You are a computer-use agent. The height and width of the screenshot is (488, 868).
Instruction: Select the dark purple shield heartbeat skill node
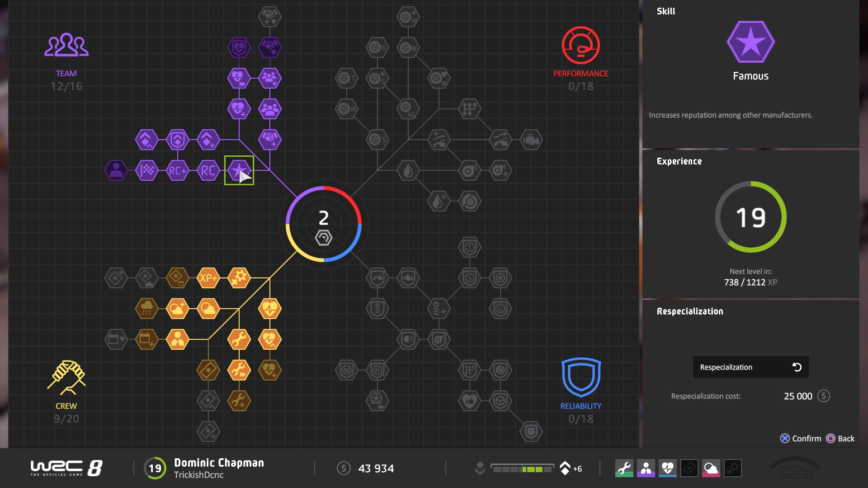(x=239, y=47)
